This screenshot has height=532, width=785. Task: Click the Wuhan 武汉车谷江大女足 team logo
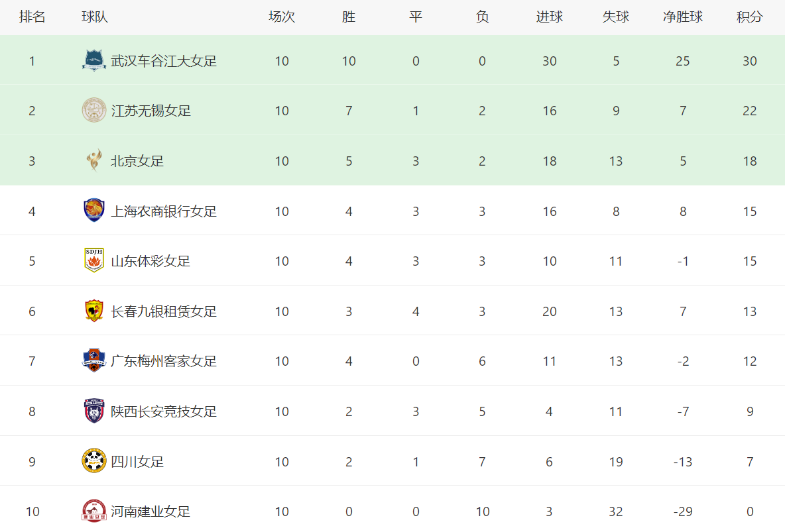[x=94, y=61]
